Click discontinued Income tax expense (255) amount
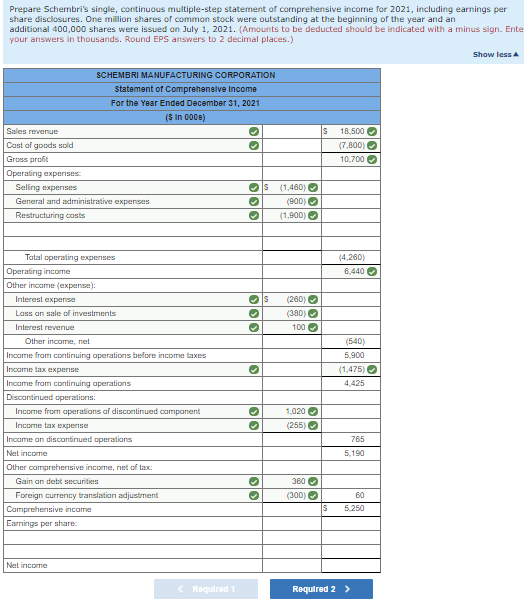Image resolution: width=524 pixels, height=608 pixels. 292,425
